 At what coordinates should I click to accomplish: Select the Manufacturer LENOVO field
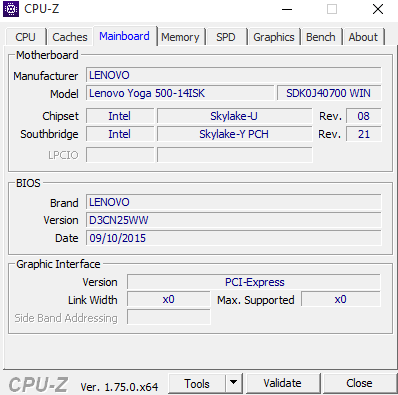234,75
